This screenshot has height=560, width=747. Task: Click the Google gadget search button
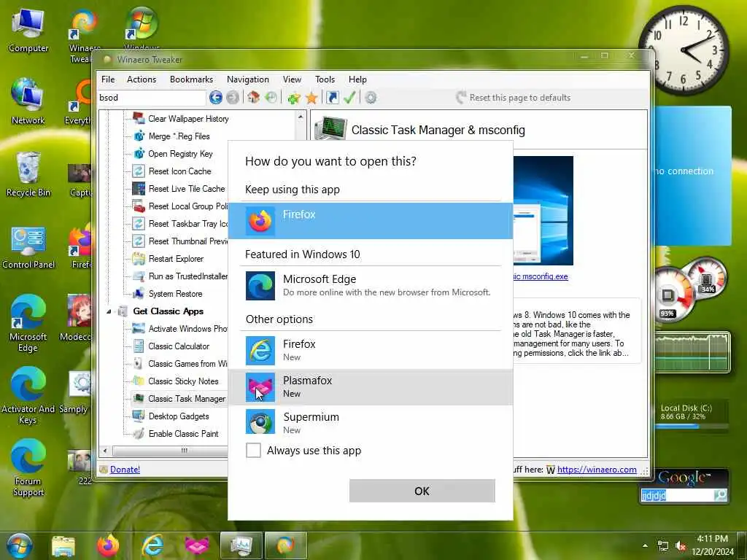(720, 495)
